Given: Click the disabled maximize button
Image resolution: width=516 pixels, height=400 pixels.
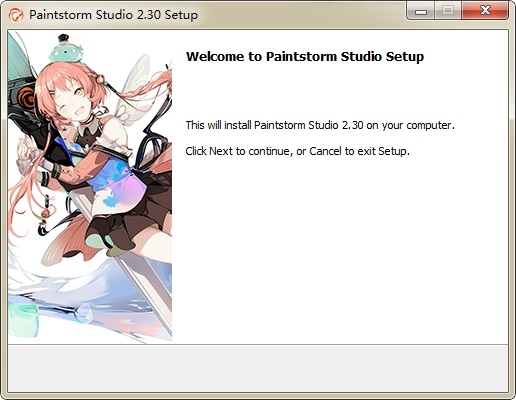Looking at the screenshot, I should 448,11.
